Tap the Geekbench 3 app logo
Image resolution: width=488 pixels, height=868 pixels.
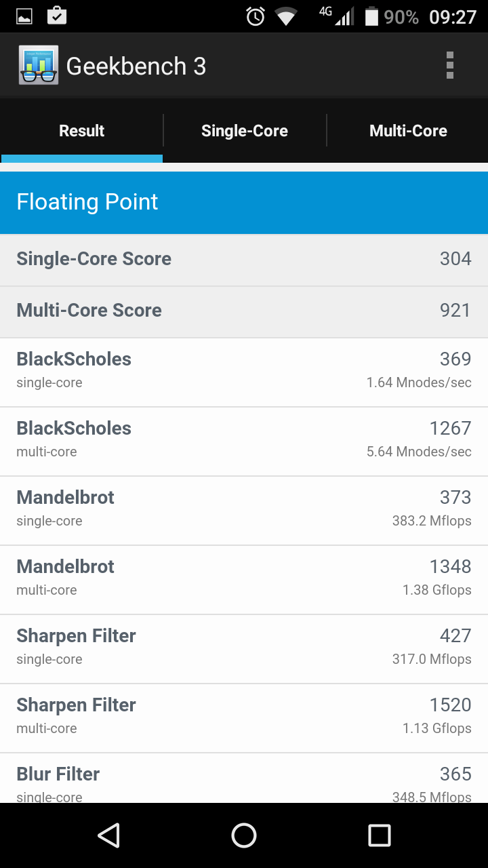39,66
